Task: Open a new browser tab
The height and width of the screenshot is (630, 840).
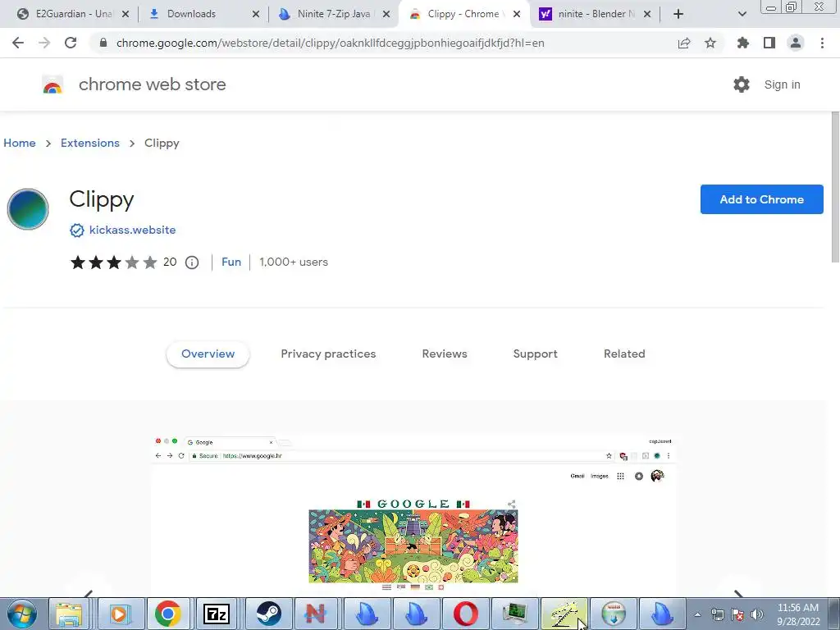Action: click(x=678, y=14)
